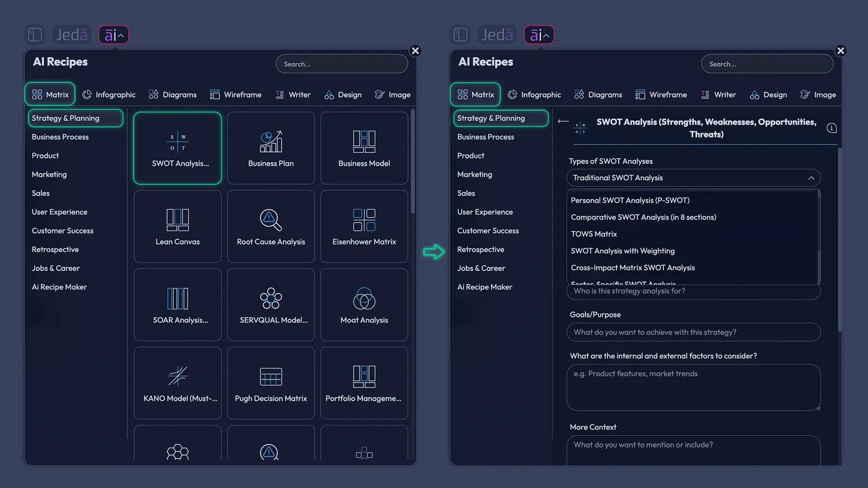Click the Jeda logo in right window
Image resolution: width=868 pixels, height=488 pixels.
497,35
